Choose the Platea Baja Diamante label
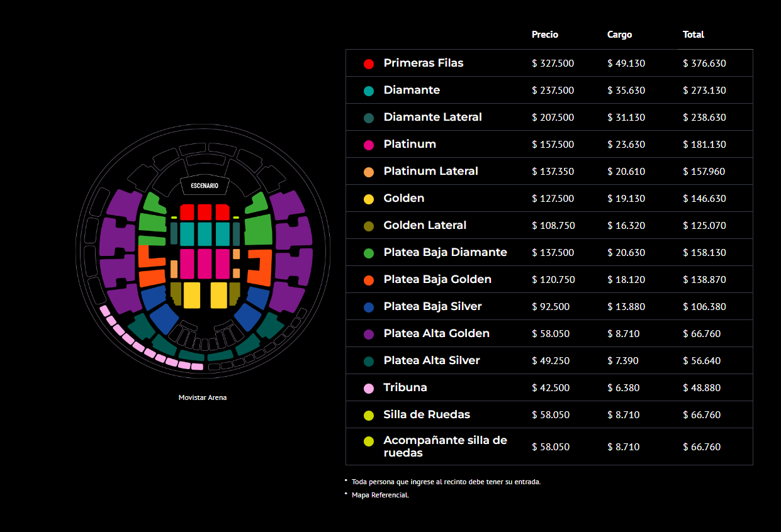Viewport: 781px width, 532px height. click(445, 252)
